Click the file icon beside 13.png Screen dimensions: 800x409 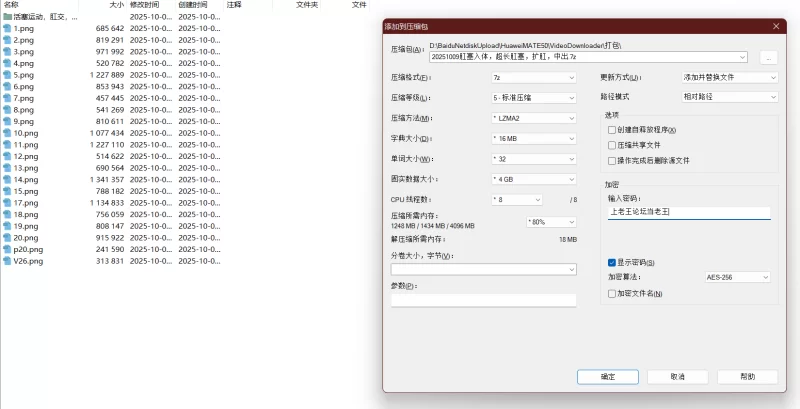7,168
